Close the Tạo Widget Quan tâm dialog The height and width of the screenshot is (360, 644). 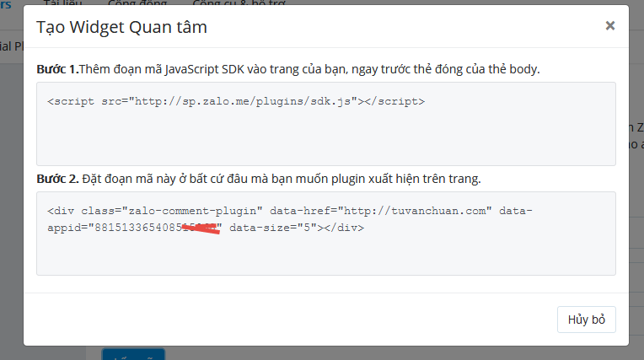tap(609, 26)
